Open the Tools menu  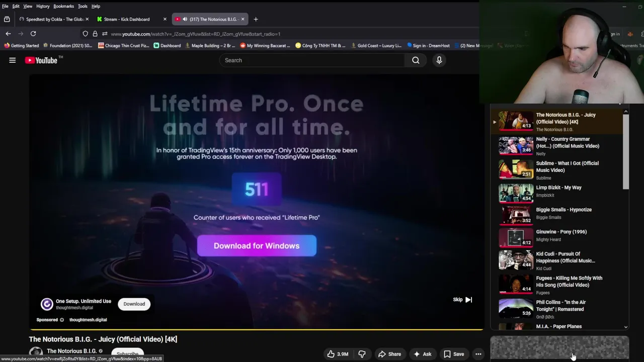coord(83,6)
